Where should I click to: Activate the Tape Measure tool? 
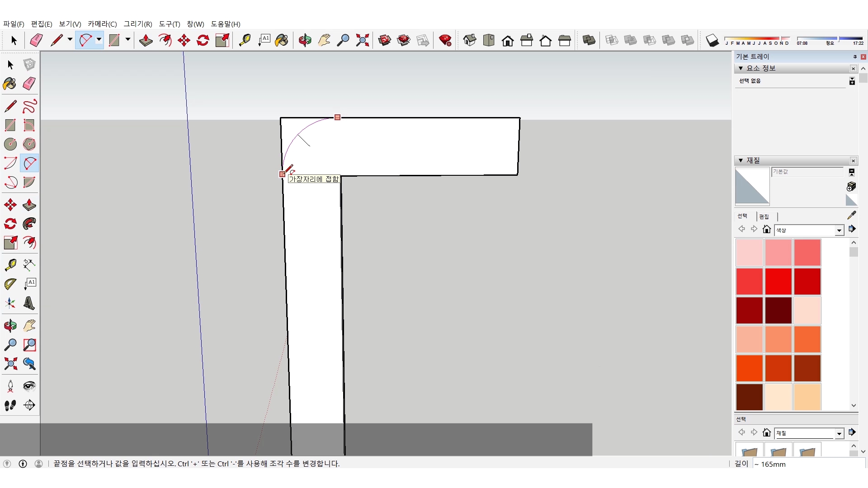(10, 265)
